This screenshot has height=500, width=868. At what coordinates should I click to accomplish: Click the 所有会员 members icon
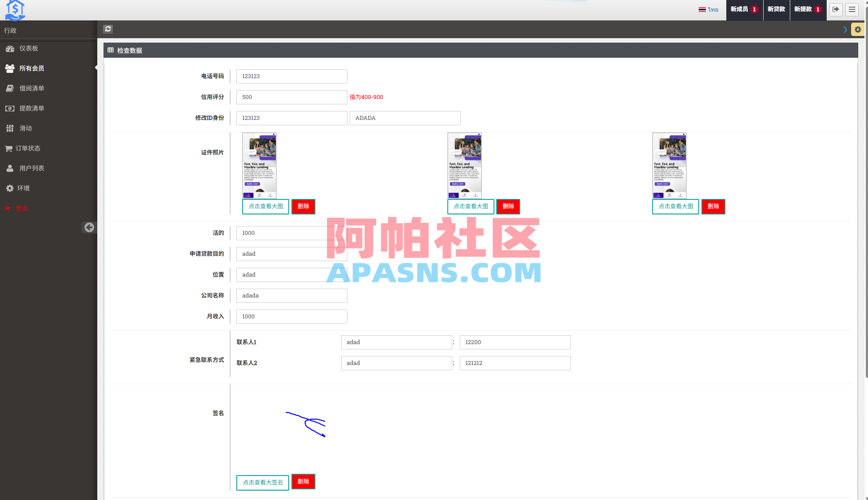[10, 68]
